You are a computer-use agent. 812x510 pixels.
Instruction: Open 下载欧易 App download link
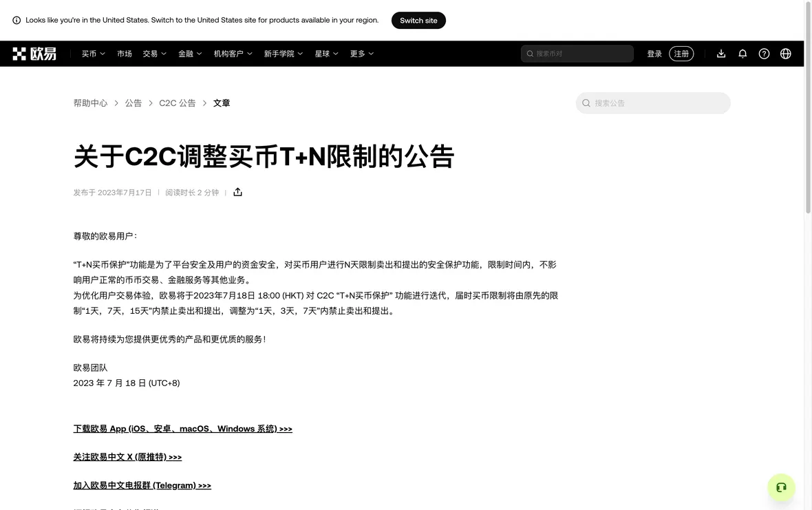(x=183, y=429)
